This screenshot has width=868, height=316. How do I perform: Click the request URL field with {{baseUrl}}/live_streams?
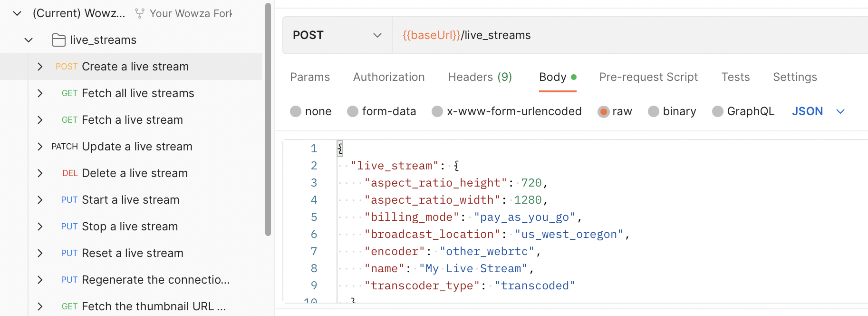click(x=630, y=35)
